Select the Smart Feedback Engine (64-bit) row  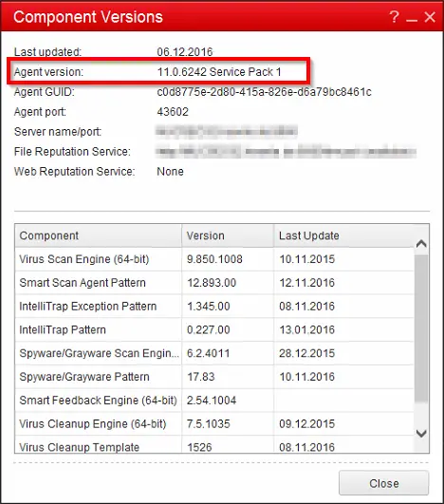214,401
